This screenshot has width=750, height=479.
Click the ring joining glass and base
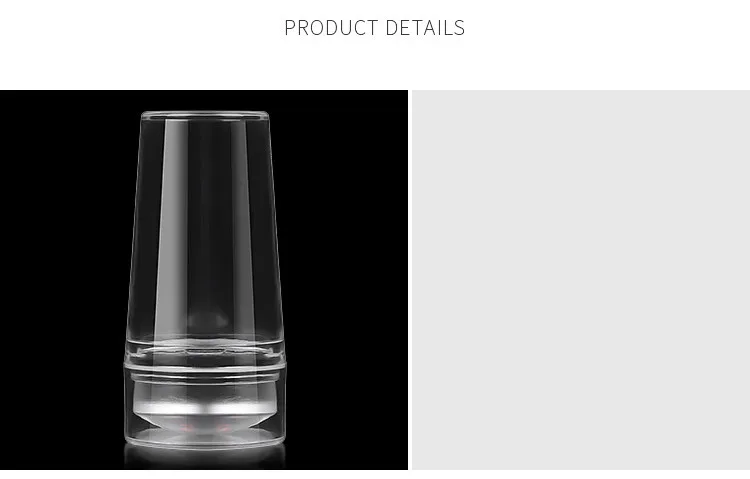(x=205, y=366)
